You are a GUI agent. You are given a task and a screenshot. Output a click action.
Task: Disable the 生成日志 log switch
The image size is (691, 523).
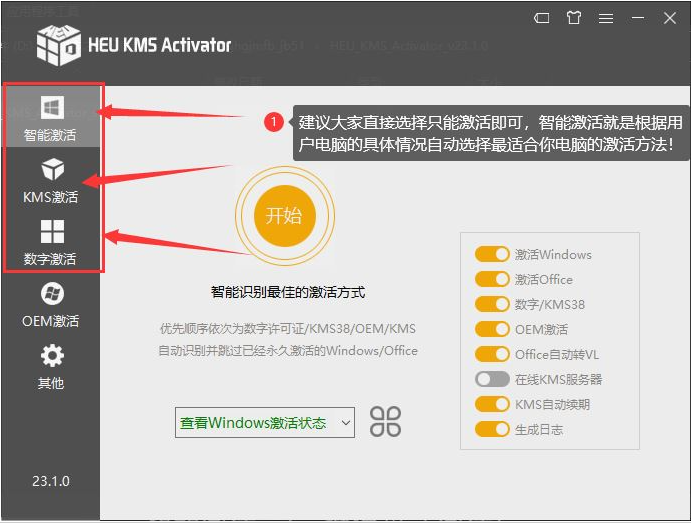(x=492, y=429)
